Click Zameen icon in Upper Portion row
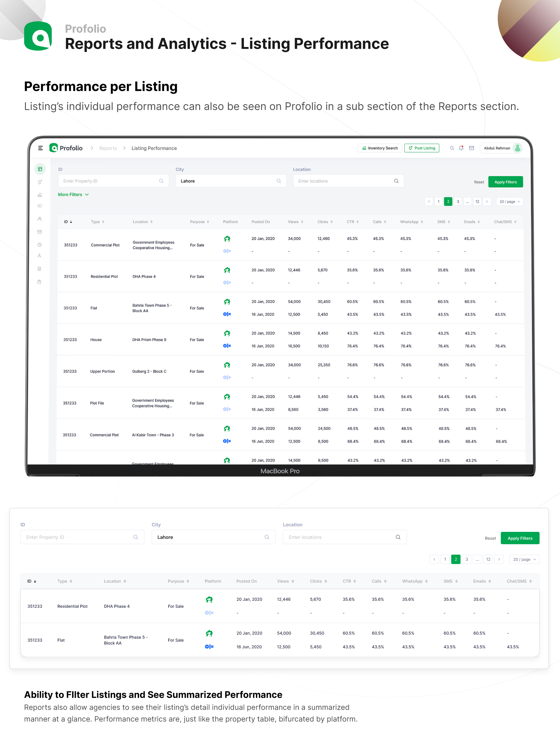 point(227,365)
